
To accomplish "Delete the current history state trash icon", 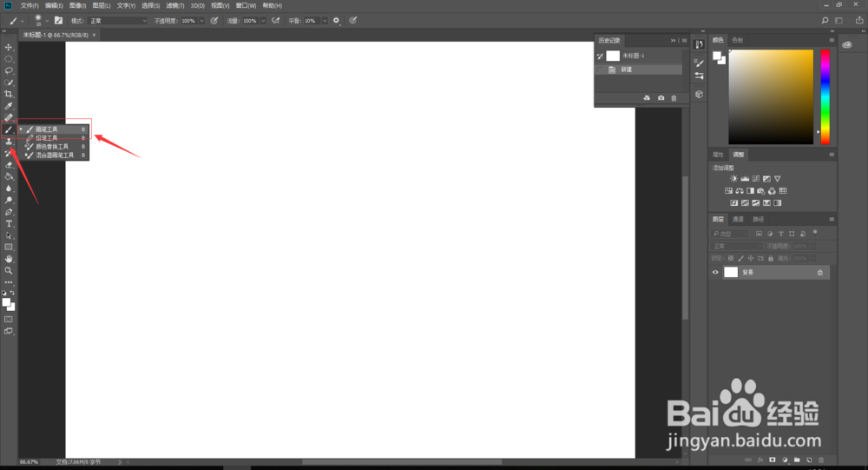I will point(674,98).
